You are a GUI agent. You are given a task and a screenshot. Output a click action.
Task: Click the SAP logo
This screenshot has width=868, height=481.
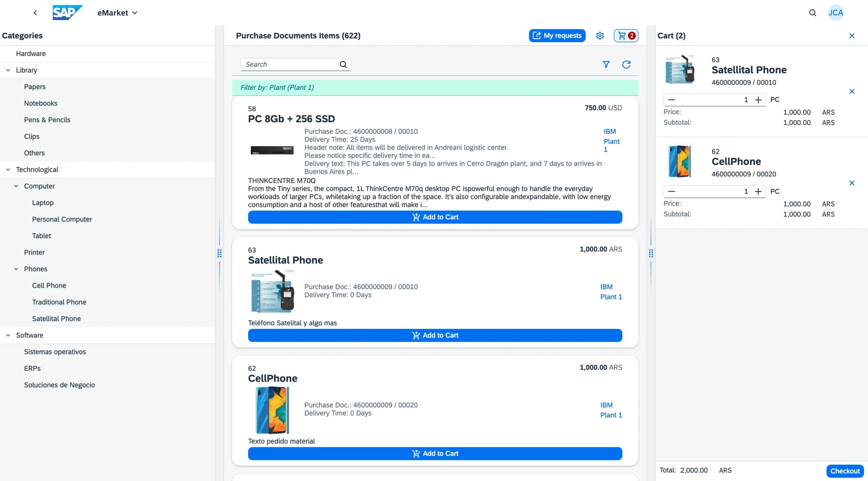[67, 13]
